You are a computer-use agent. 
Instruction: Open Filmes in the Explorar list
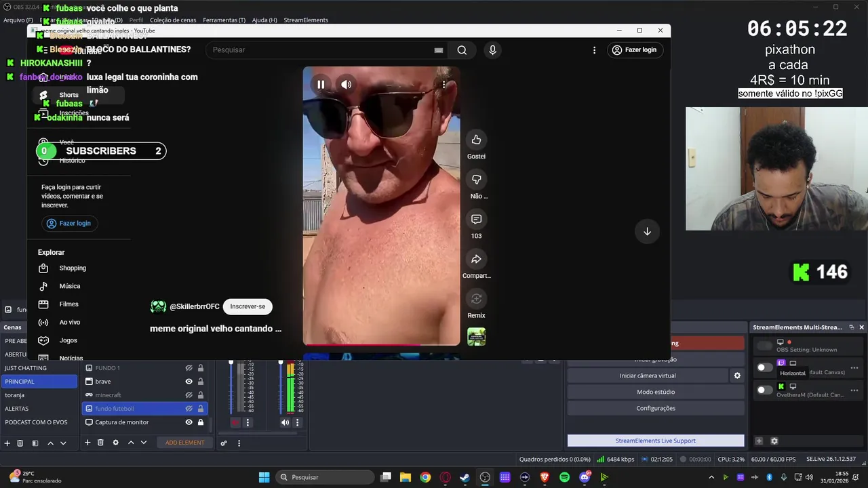68,304
